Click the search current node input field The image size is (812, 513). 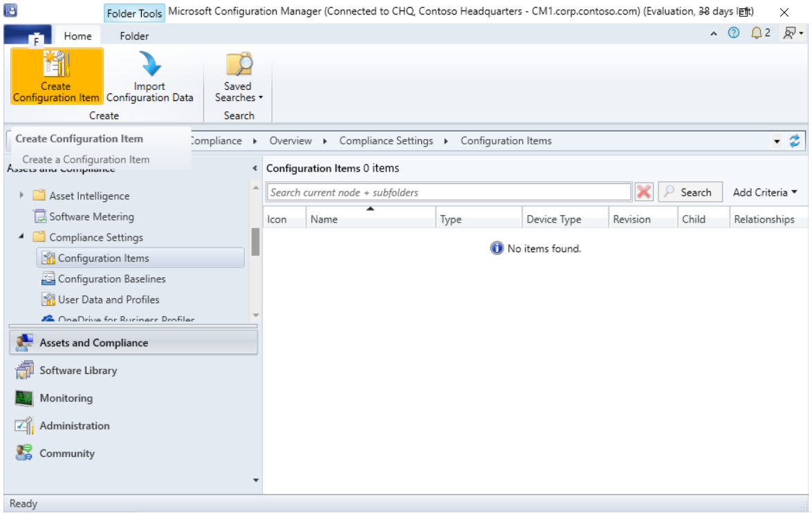click(x=448, y=192)
